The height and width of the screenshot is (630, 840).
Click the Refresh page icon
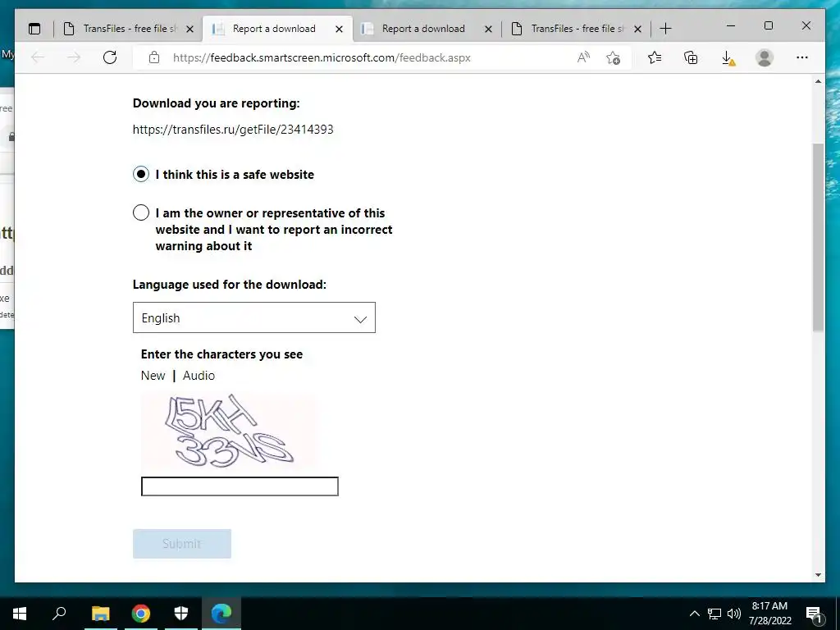pos(110,57)
